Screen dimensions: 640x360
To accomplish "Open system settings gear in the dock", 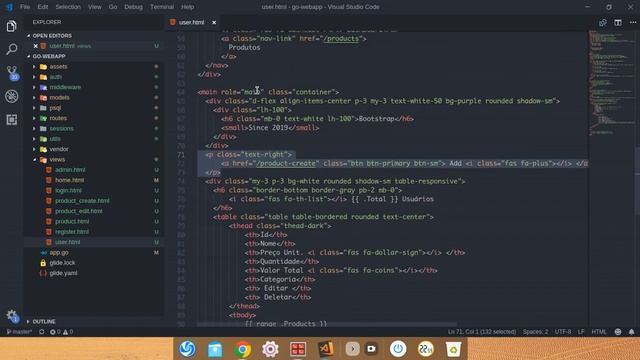I will pos(270,349).
